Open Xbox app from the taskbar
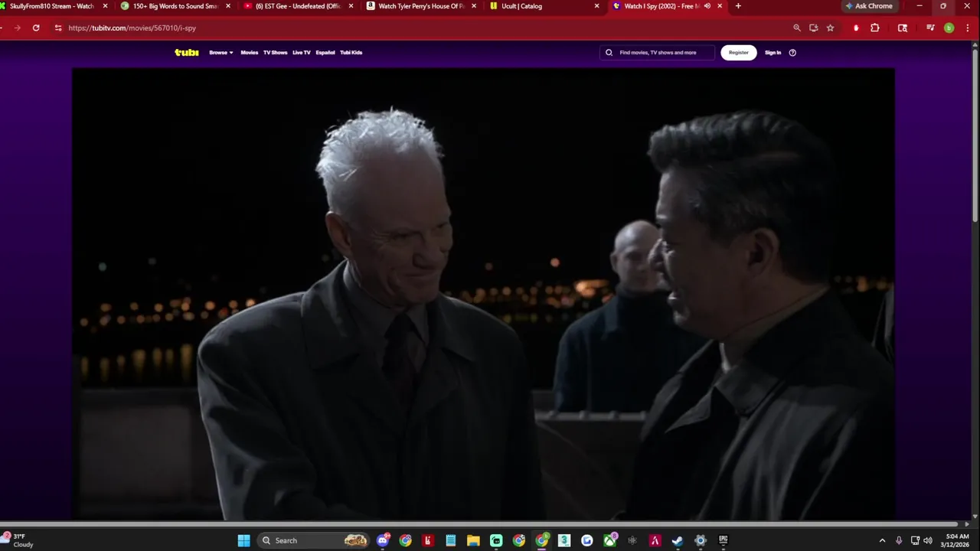 (609, 540)
